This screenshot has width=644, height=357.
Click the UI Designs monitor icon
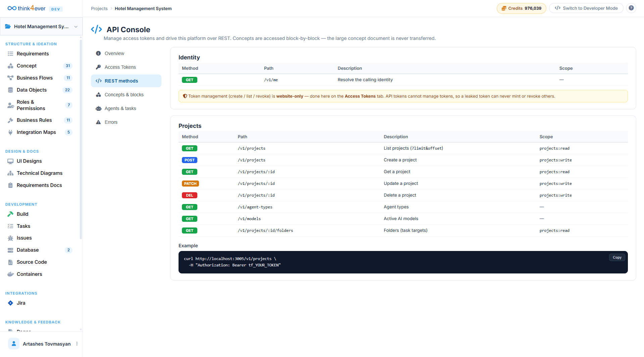pos(10,161)
